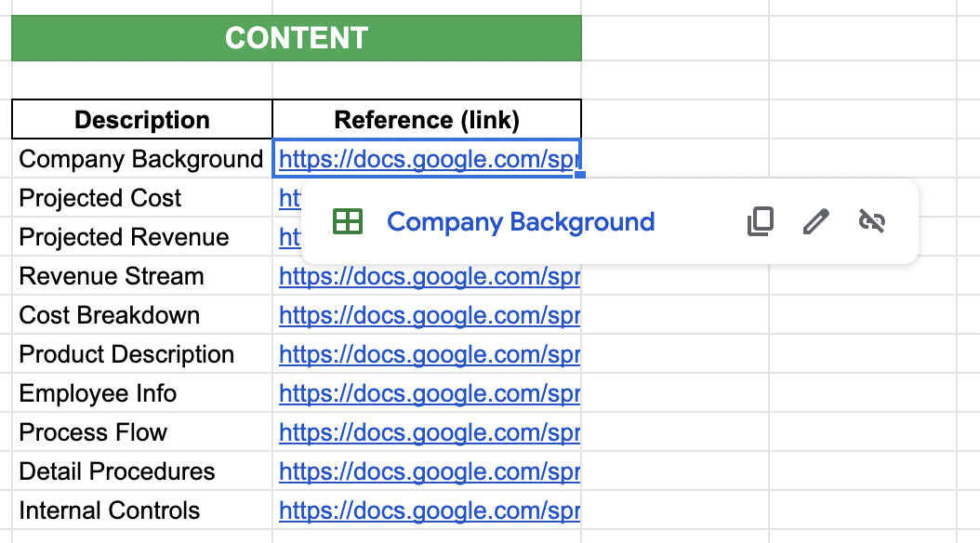This screenshot has height=543, width=980.
Task: Open the Company Background link from the popup
Action: (520, 221)
